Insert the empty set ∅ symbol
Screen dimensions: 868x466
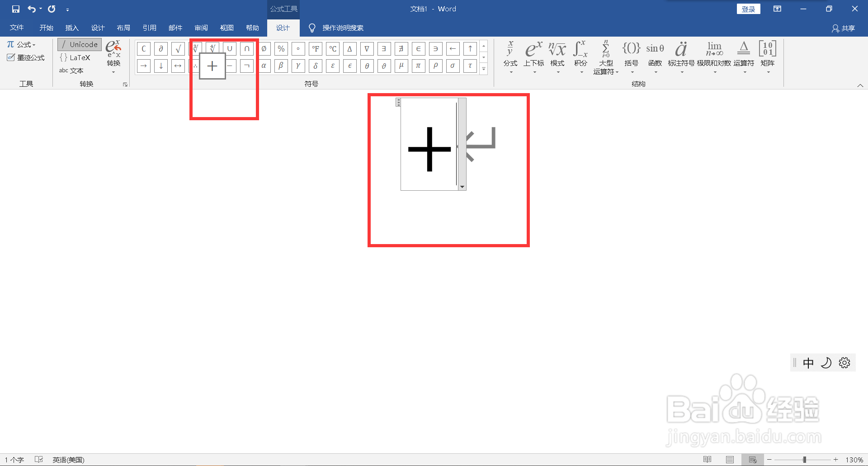coord(264,49)
